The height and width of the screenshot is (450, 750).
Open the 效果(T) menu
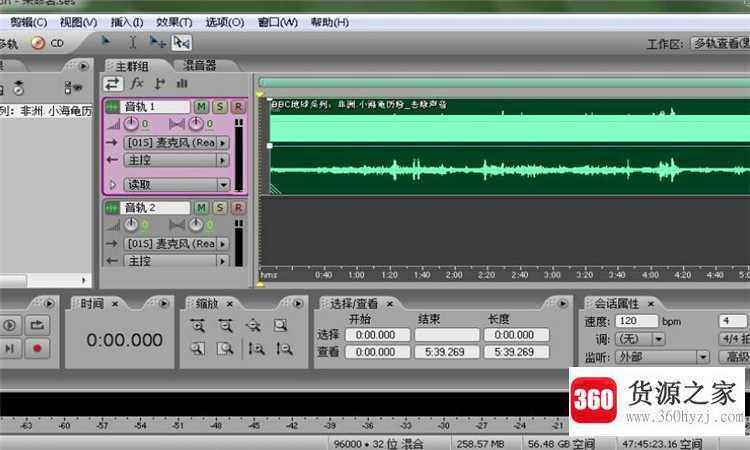174,22
